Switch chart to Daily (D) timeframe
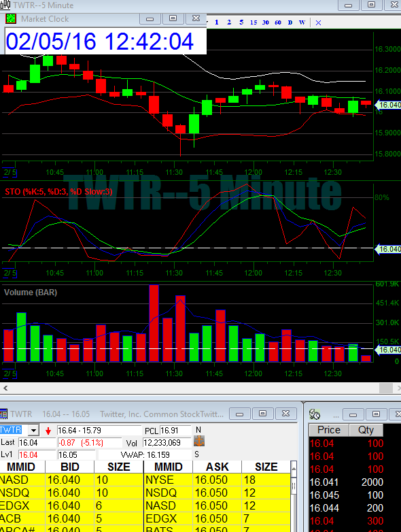401x532 pixels. tap(290, 22)
